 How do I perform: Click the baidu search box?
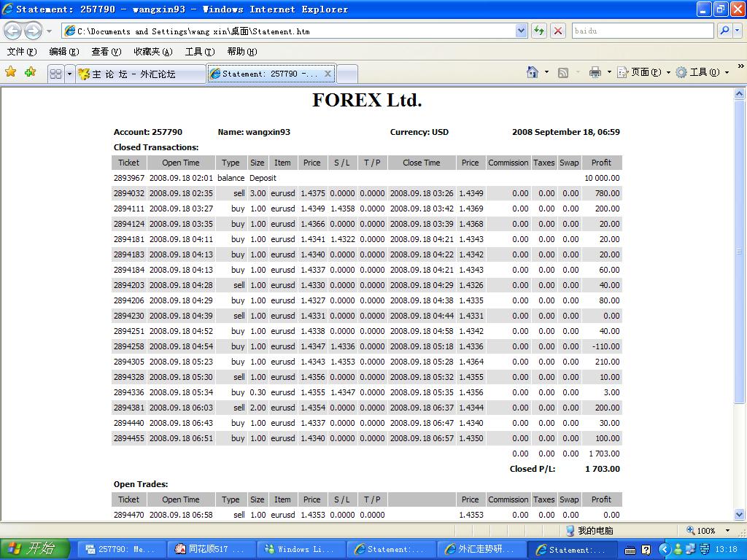[x=643, y=31]
